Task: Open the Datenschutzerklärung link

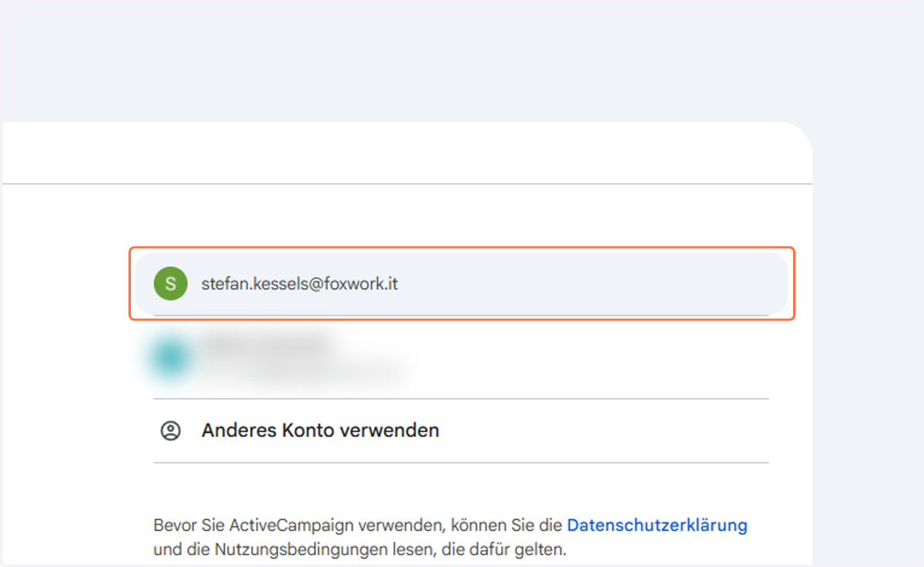Action: [657, 525]
